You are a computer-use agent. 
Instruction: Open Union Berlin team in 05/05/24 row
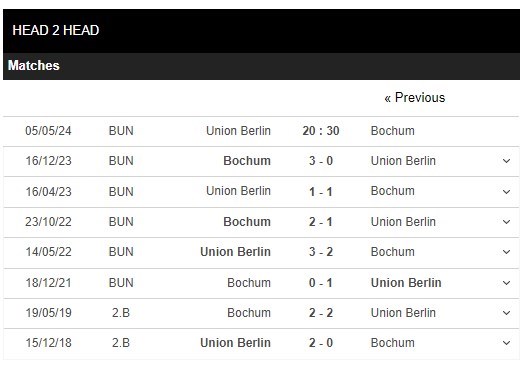coord(238,130)
